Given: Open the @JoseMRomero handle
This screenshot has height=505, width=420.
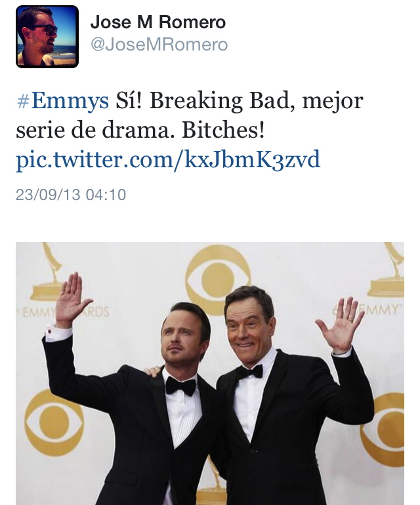Looking at the screenshot, I should click(159, 45).
